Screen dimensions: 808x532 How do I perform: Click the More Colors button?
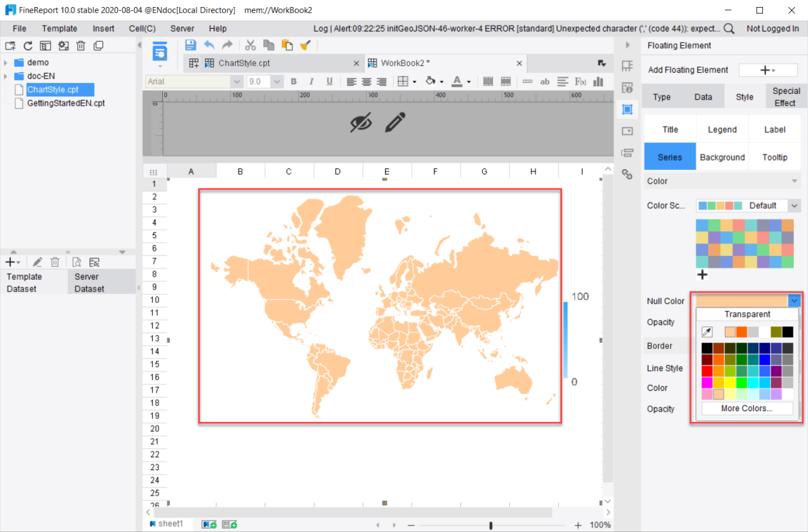pyautogui.click(x=747, y=408)
